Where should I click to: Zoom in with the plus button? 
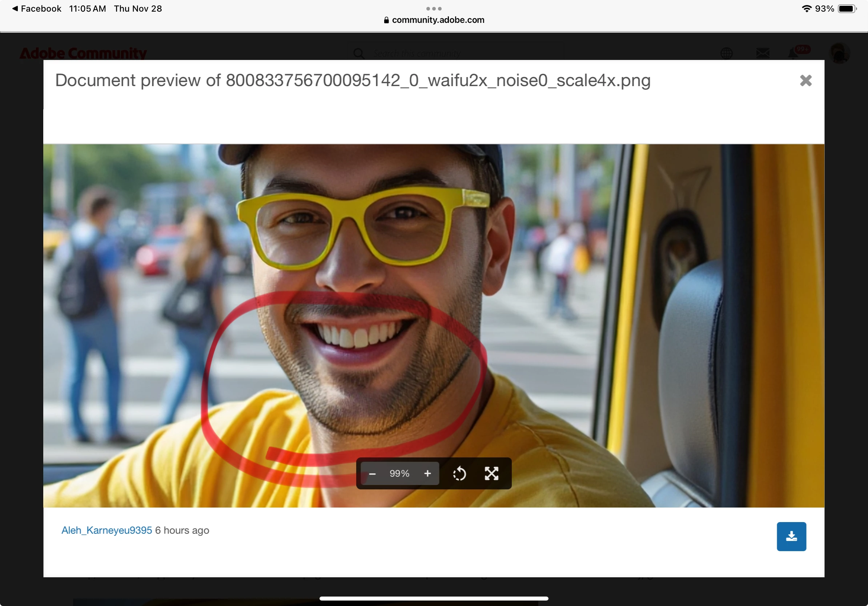point(427,474)
